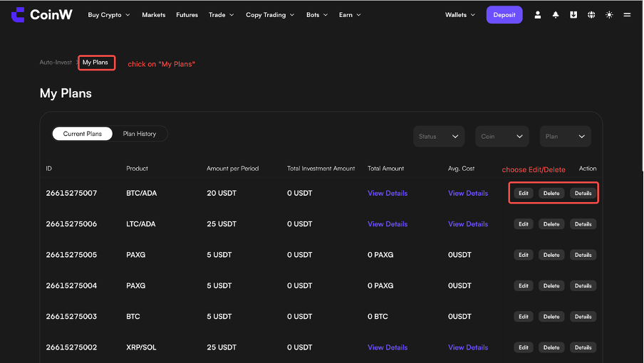Delete plan 26615275007 BTC/ADA

click(x=551, y=193)
